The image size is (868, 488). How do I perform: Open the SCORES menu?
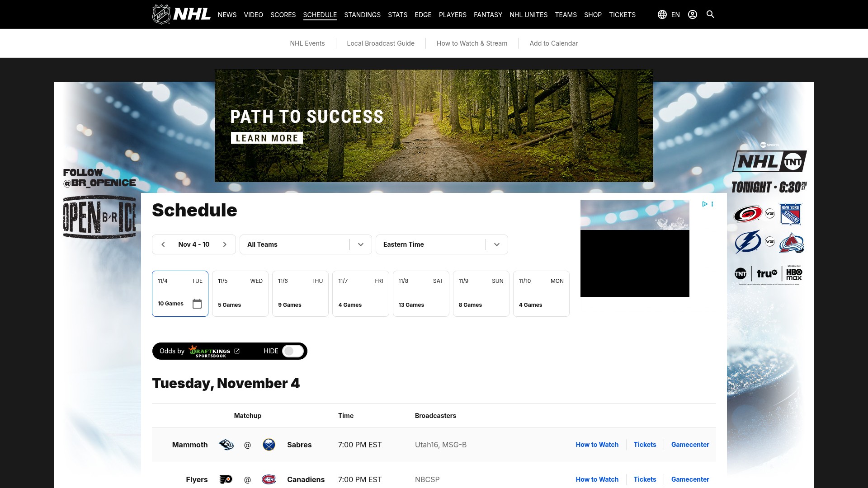283,15
